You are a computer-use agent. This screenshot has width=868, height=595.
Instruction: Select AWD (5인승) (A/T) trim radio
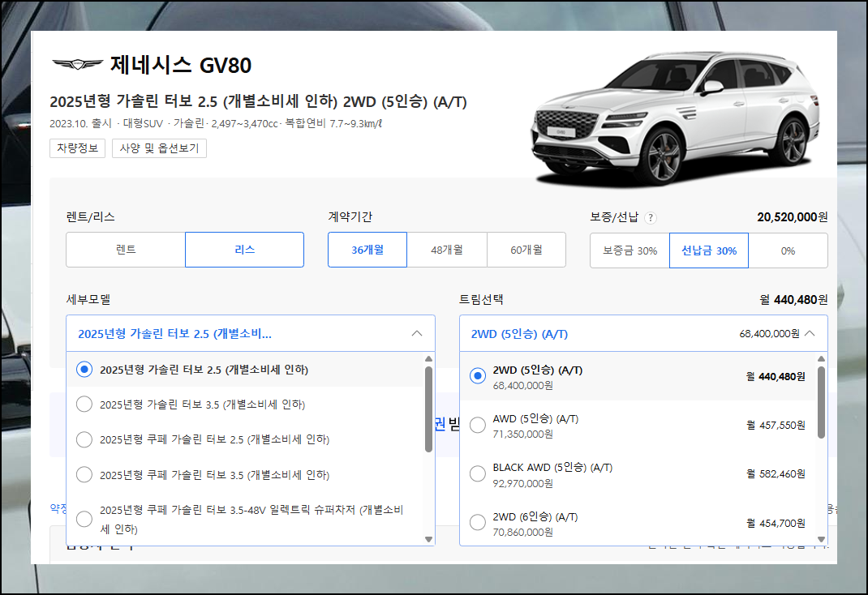[x=478, y=426]
